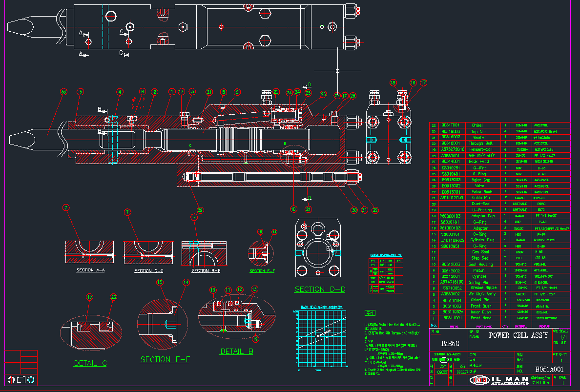This screenshot has width=580, height=392.
Task: Click the Washer part name cell
Action: [x=479, y=137]
